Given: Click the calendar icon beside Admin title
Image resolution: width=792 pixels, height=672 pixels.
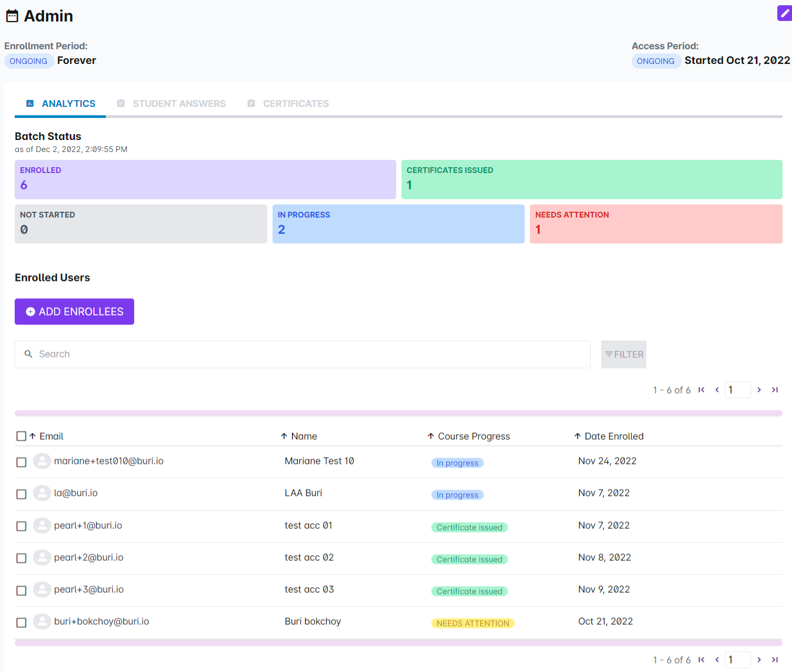Looking at the screenshot, I should pos(12,16).
